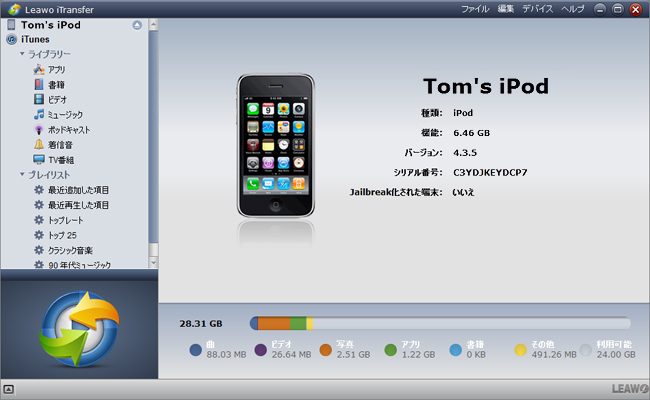Click the orange 写真 storage legend dot

pos(326,350)
